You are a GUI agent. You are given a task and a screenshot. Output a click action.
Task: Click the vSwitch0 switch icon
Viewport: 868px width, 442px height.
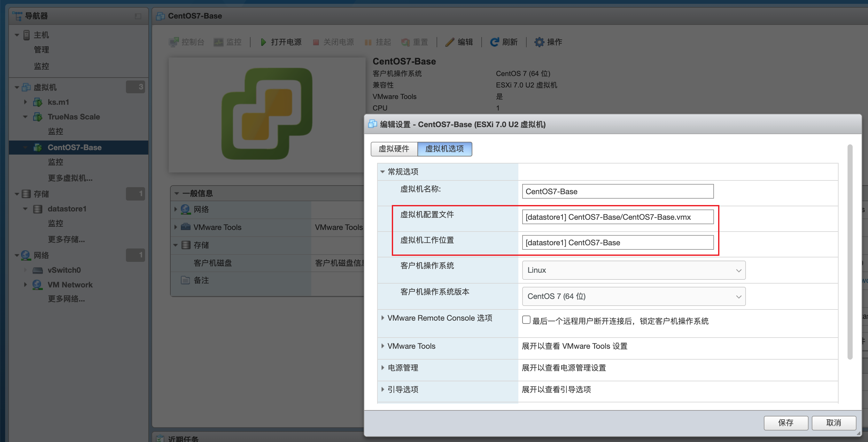click(x=38, y=270)
